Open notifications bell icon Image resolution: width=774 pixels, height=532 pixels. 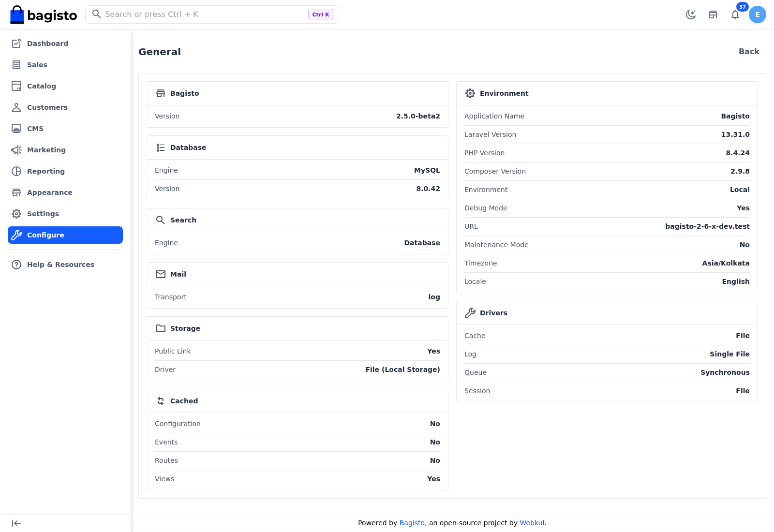click(735, 15)
